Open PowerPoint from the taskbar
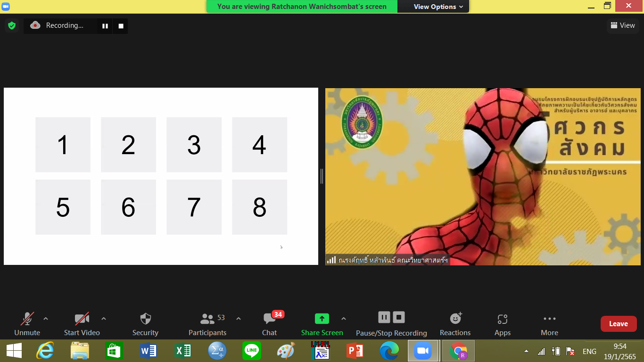This screenshot has width=644, height=362. tap(355, 351)
